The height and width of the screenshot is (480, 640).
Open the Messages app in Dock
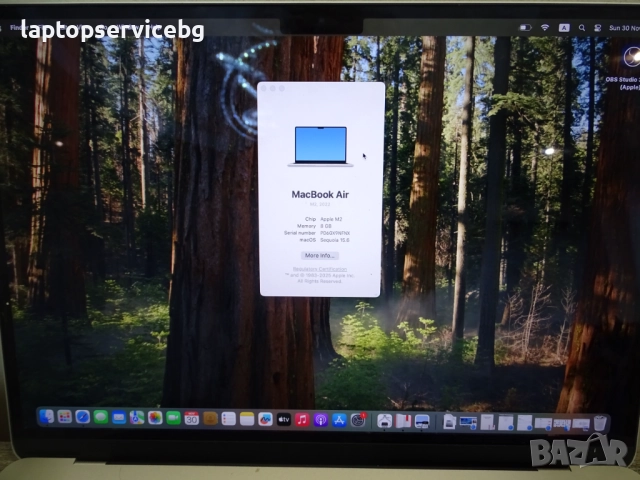pos(100,417)
